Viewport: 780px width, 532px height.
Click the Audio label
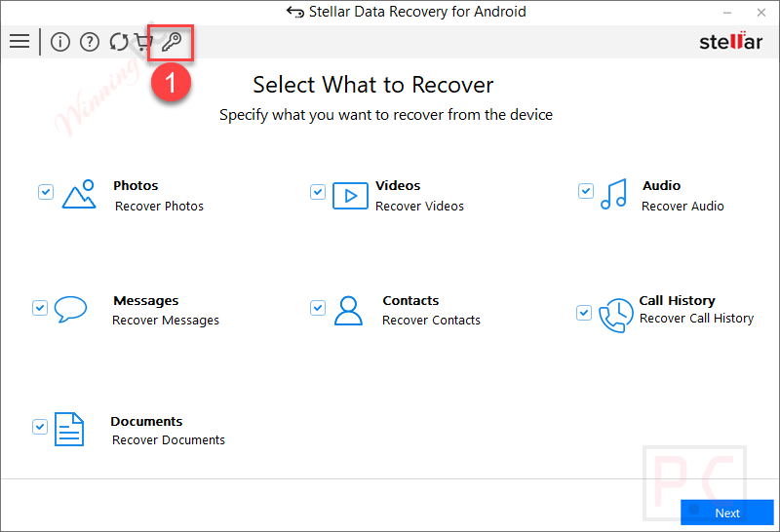(x=662, y=186)
